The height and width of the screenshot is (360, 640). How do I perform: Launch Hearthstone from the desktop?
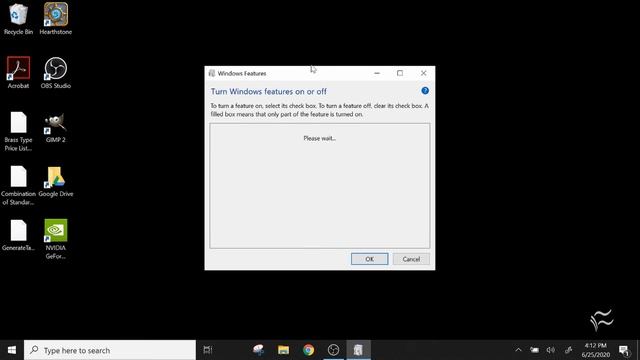(56, 18)
